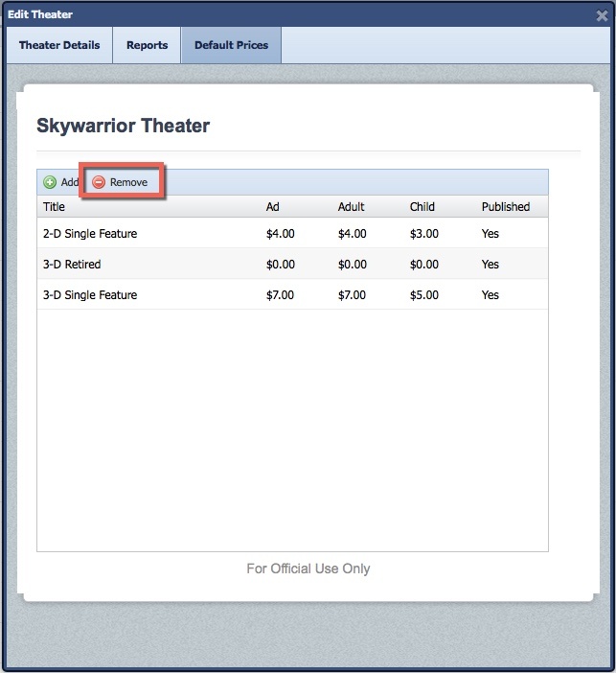Select the 2-D Single Feature row
The image size is (616, 673).
point(90,234)
